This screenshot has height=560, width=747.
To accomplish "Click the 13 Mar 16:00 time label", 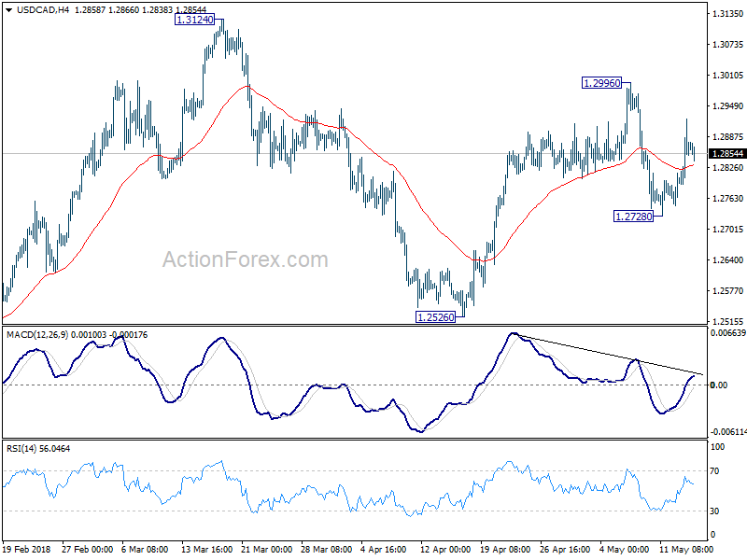I will [x=206, y=549].
